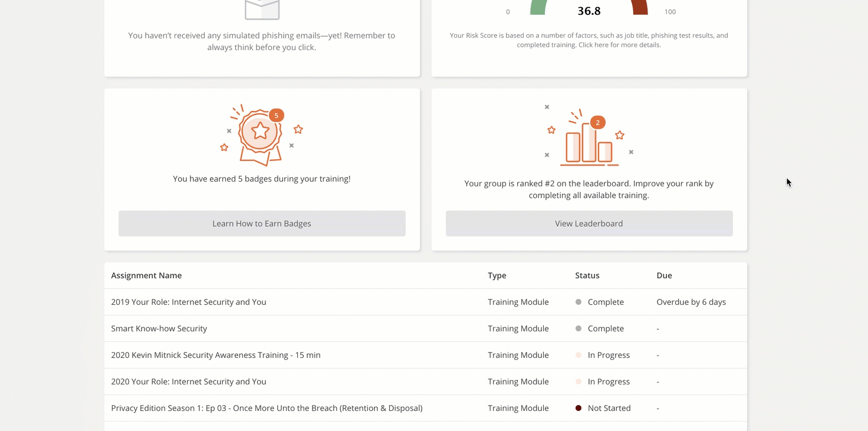Click the Training Module type for Smart Know-how
The width and height of the screenshot is (868, 431).
click(518, 328)
